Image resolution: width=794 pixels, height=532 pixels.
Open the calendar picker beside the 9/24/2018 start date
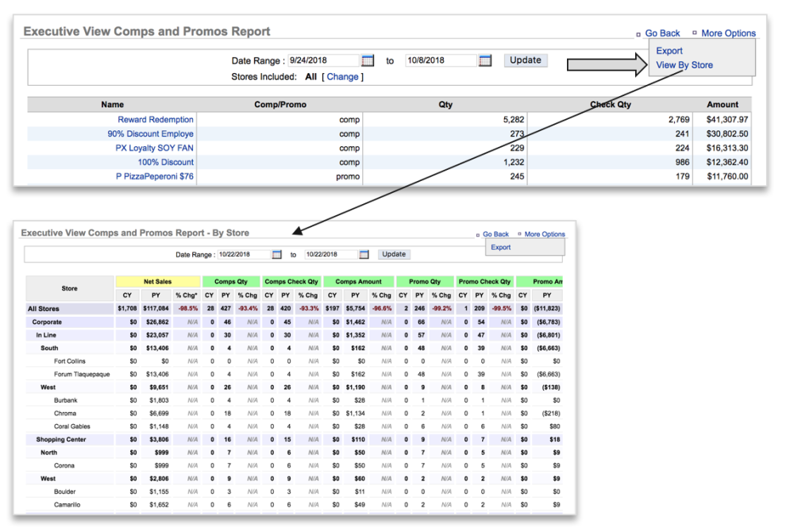click(x=367, y=60)
